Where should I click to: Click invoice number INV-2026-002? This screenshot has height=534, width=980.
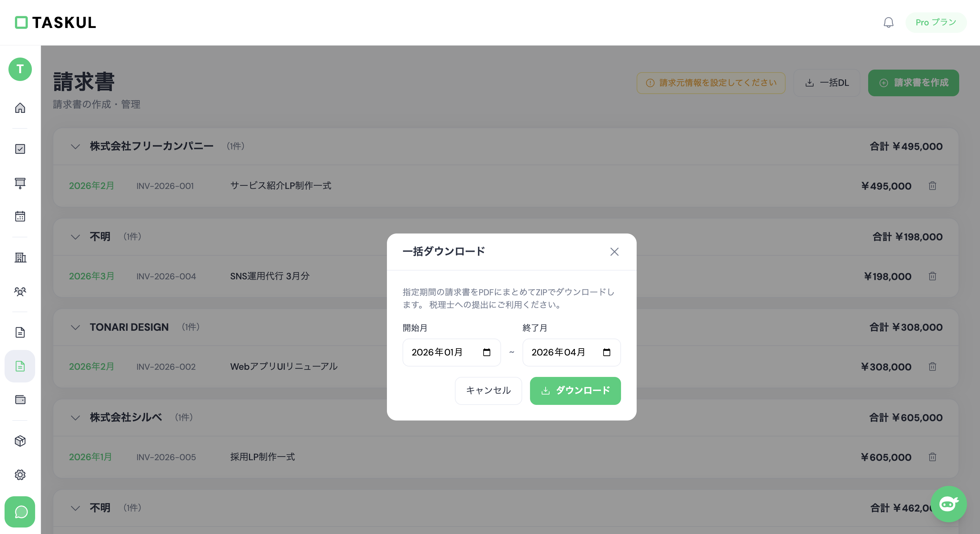tap(166, 367)
